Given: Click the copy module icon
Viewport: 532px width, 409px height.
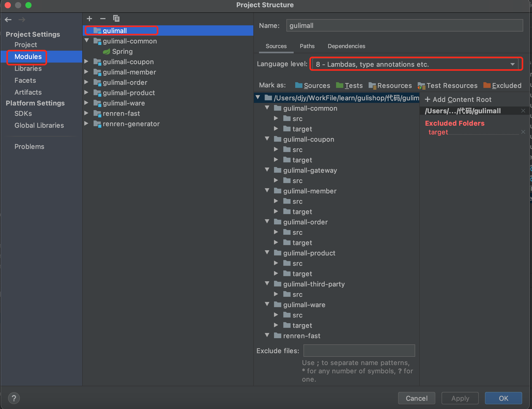Looking at the screenshot, I should coord(116,19).
